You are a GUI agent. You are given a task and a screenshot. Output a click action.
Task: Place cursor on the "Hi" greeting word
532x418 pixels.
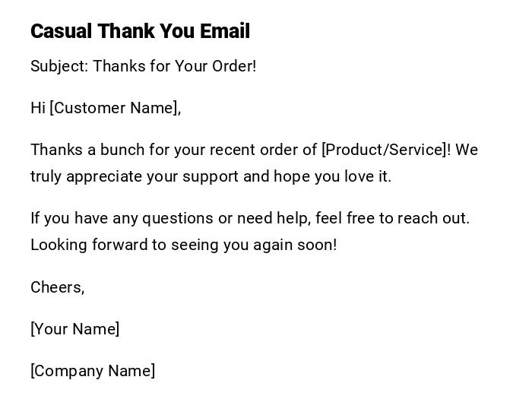coord(38,108)
